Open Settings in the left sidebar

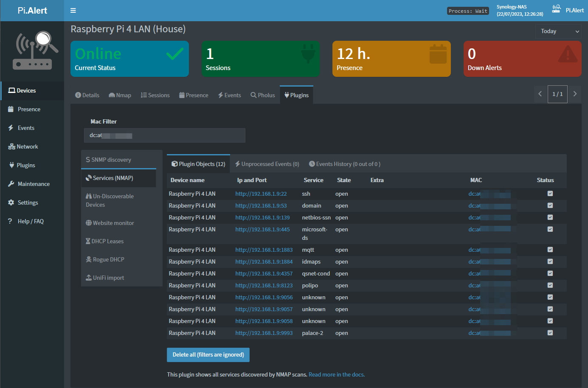[28, 202]
